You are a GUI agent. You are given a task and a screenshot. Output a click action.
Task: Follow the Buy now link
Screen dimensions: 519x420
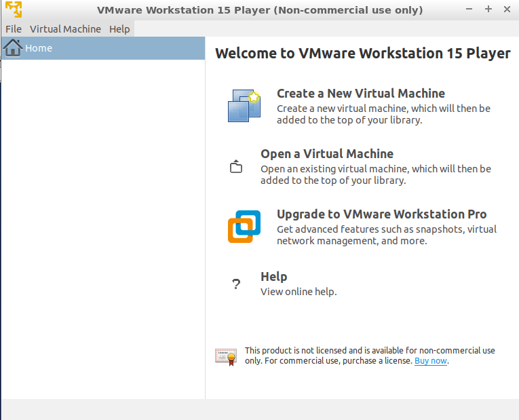pos(431,361)
